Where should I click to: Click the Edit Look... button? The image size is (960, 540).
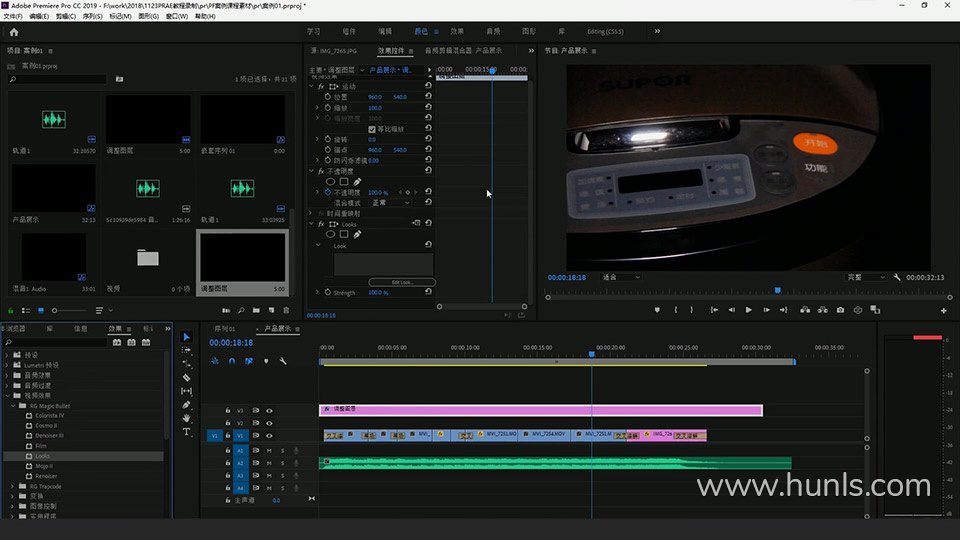pyautogui.click(x=402, y=282)
